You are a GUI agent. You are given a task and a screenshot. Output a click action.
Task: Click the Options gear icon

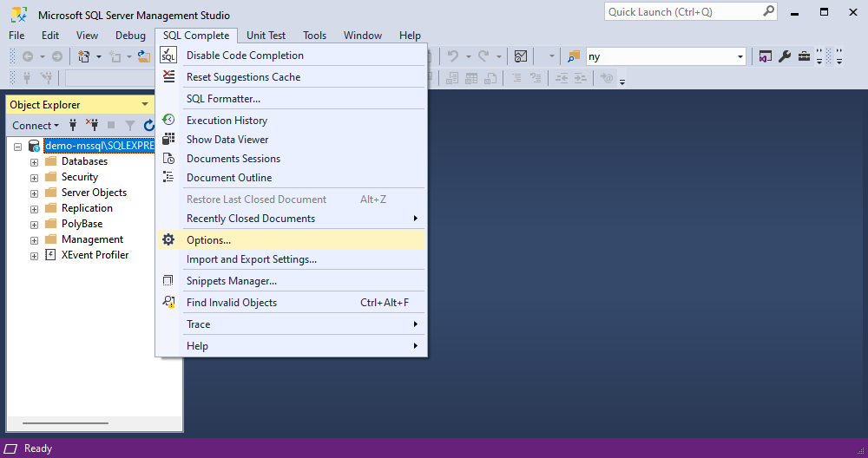click(168, 239)
